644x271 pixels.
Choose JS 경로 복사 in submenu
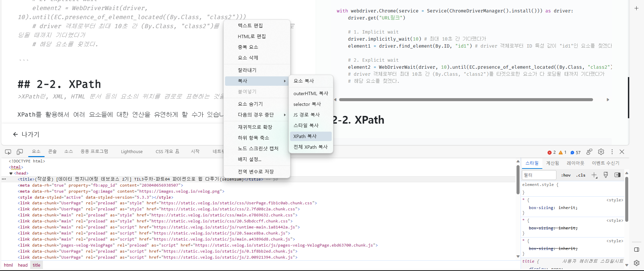(x=311, y=115)
